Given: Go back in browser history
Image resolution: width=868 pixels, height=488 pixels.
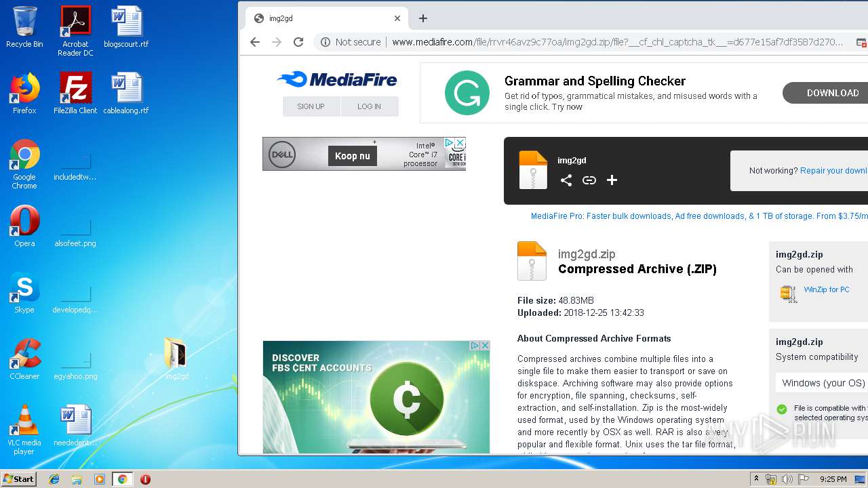Looking at the screenshot, I should (255, 42).
